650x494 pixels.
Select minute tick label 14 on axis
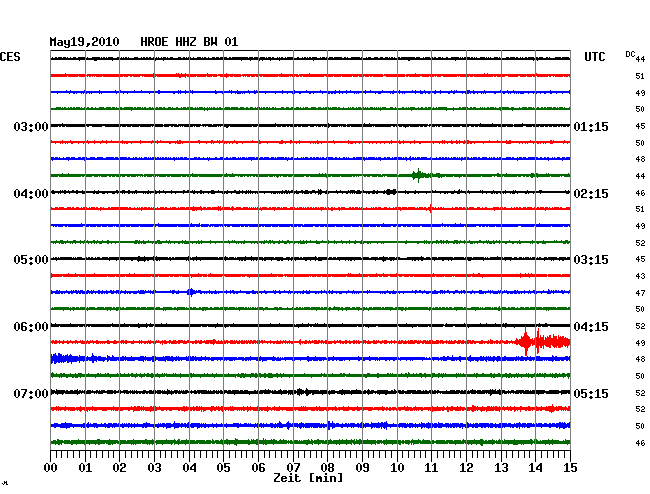535,467
